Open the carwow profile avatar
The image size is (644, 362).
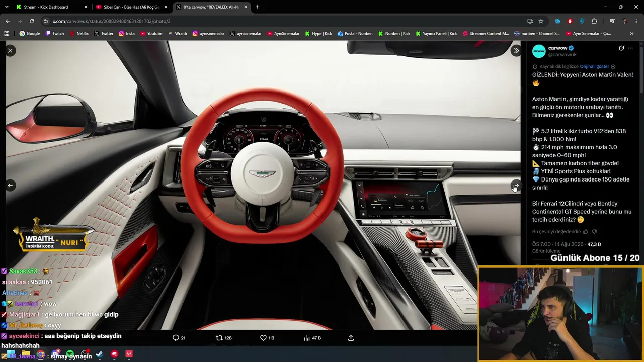539,51
